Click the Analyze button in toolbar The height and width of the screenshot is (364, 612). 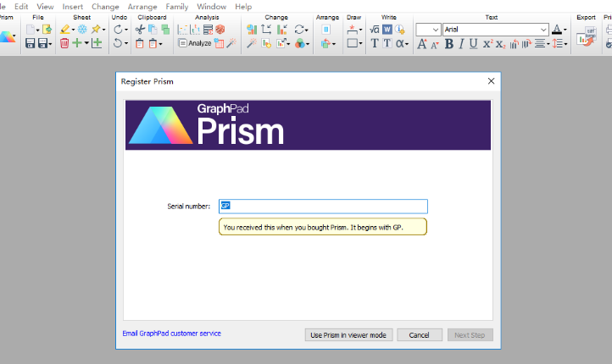pyautogui.click(x=195, y=43)
